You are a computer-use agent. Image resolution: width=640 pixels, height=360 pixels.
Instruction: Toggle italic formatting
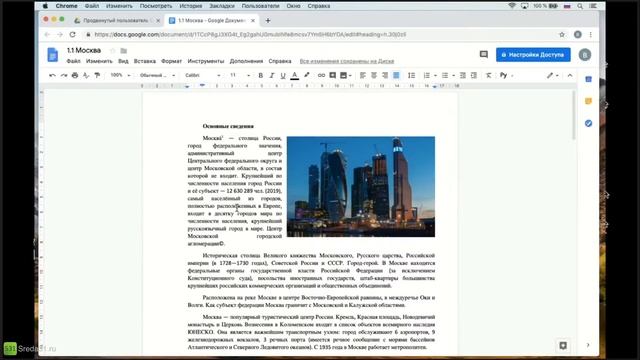271,76
